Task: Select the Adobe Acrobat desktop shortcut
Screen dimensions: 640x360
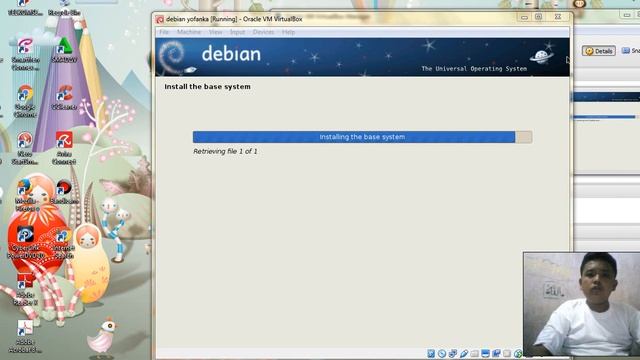Action: (x=25, y=336)
